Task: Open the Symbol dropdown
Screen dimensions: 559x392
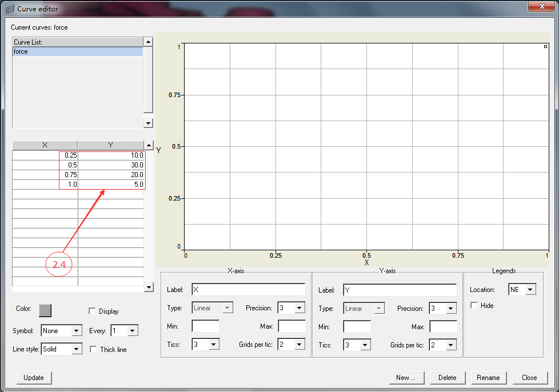Action: (x=77, y=331)
